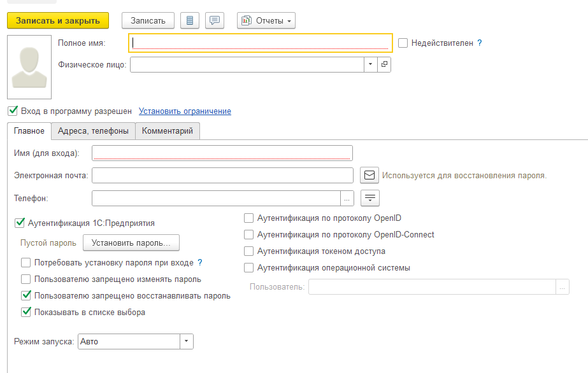Click the help mark beside Потребовать установку пароля
The height and width of the screenshot is (373, 588).
coord(200,262)
